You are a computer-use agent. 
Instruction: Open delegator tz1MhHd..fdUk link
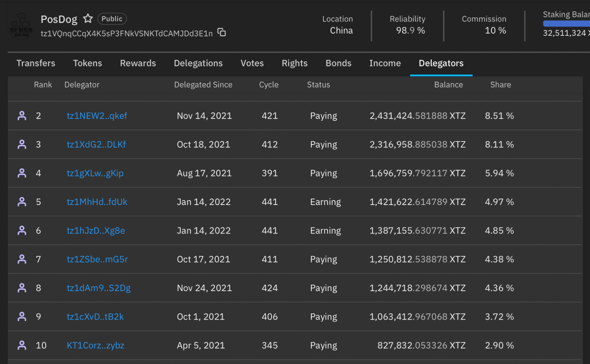pos(97,202)
